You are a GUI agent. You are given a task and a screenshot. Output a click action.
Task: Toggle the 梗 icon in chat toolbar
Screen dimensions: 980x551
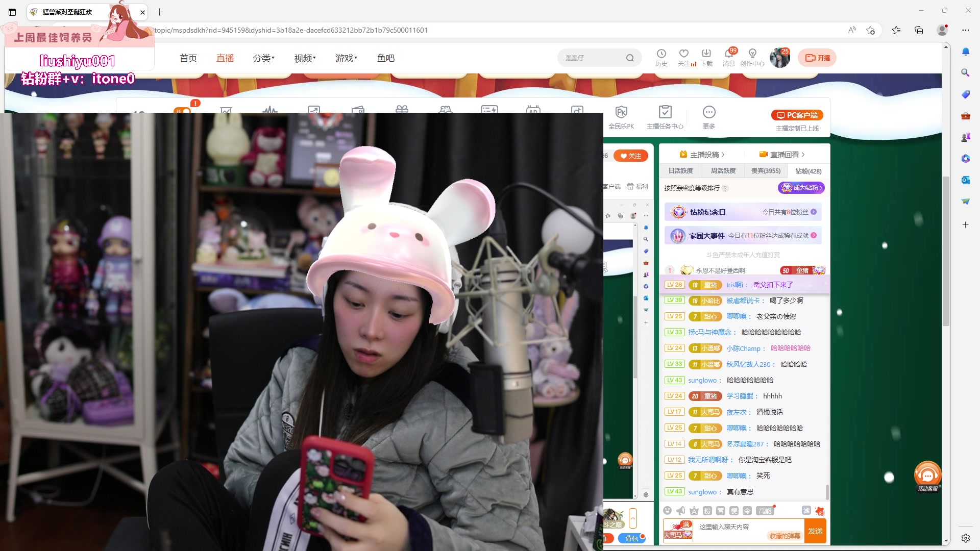point(734,511)
